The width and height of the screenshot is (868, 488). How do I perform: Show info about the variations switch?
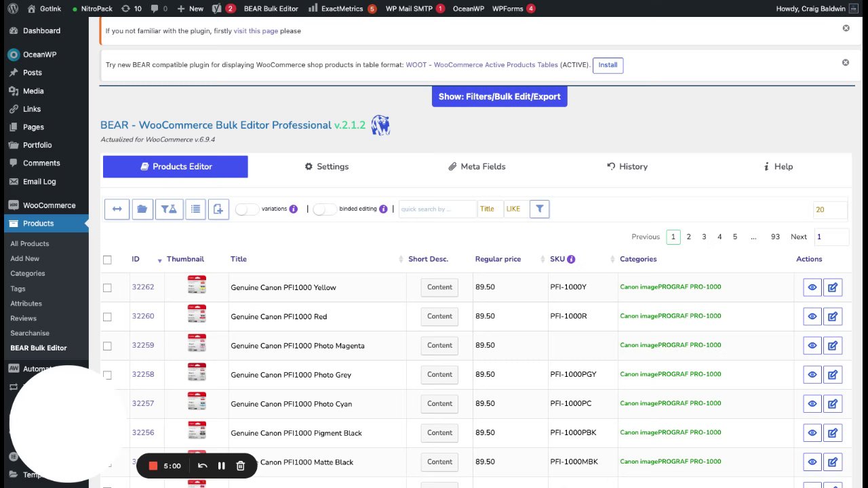pos(294,209)
